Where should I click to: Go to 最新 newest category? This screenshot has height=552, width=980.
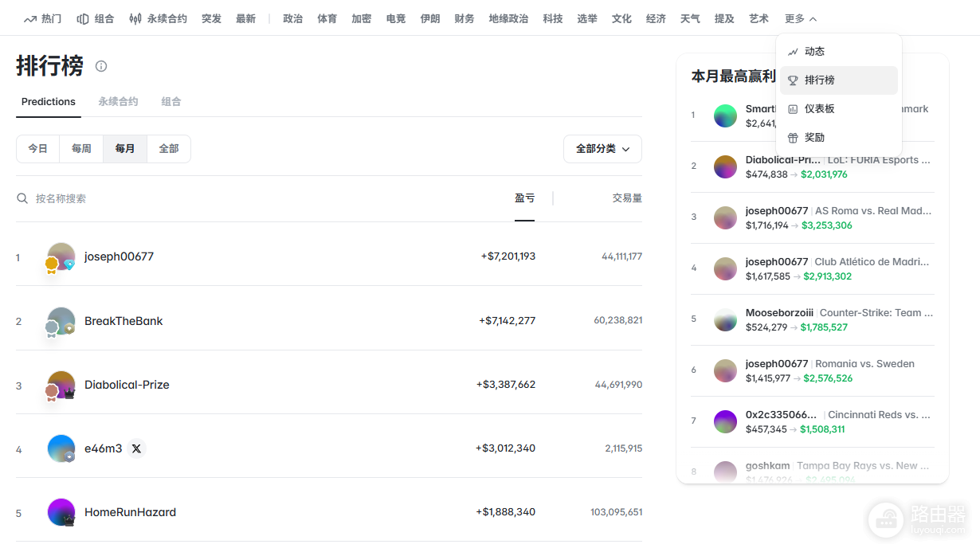point(246,18)
